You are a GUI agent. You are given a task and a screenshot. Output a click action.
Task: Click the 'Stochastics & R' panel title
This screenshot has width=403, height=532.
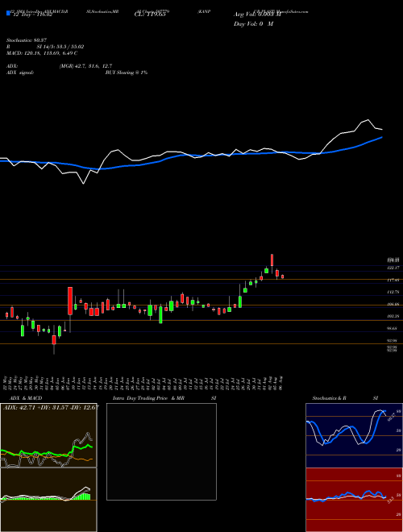click(x=330, y=398)
